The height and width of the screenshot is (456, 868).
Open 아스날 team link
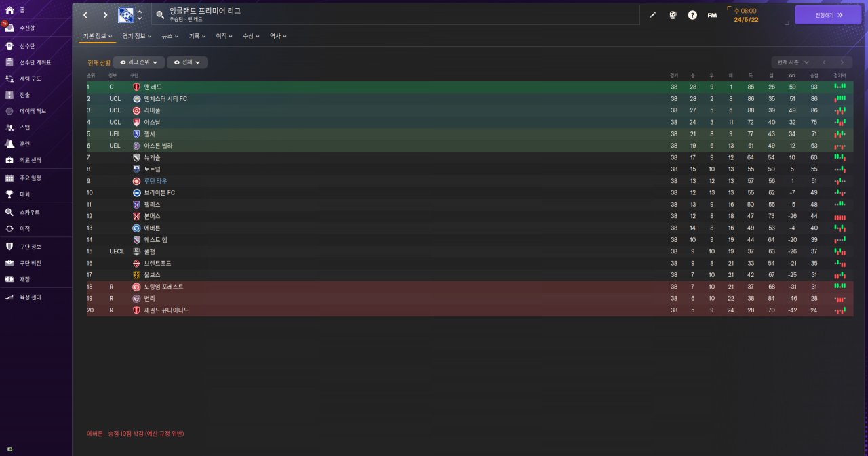tap(153, 122)
